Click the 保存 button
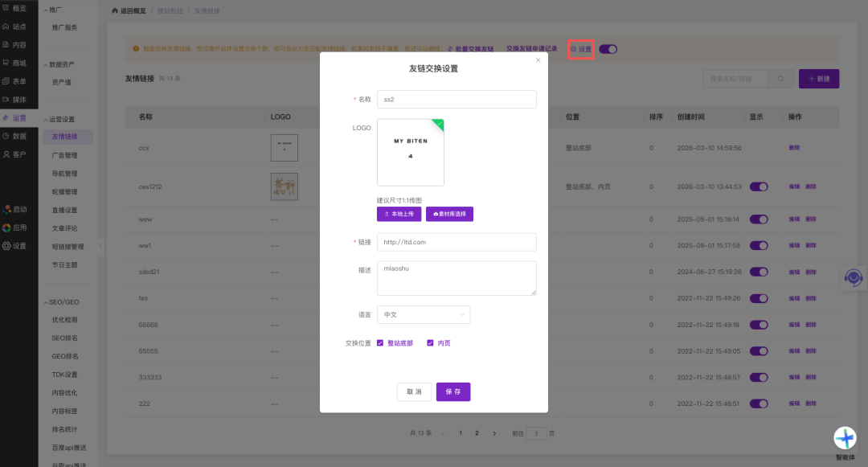This screenshot has width=868, height=467. pos(453,391)
